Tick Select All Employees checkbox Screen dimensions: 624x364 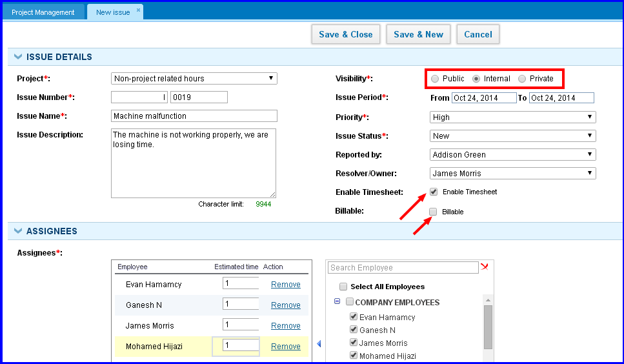coord(343,287)
